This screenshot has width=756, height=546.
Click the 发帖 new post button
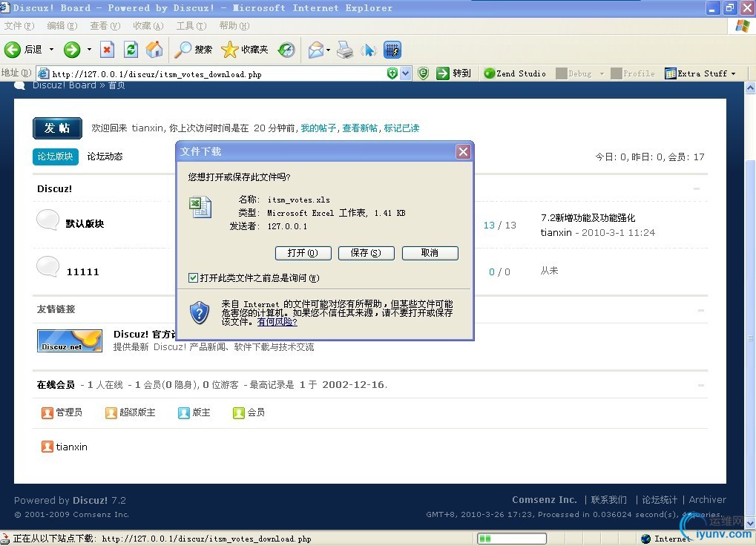click(57, 128)
